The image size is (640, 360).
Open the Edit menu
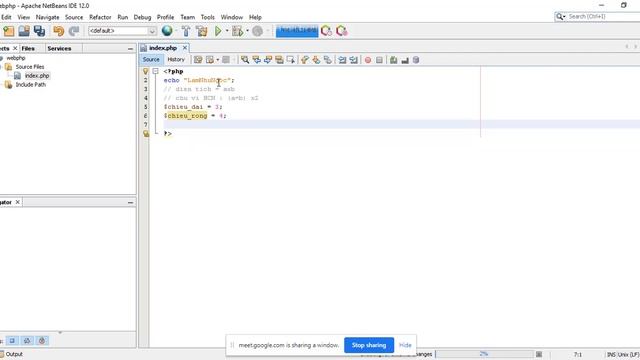[x=6, y=17]
